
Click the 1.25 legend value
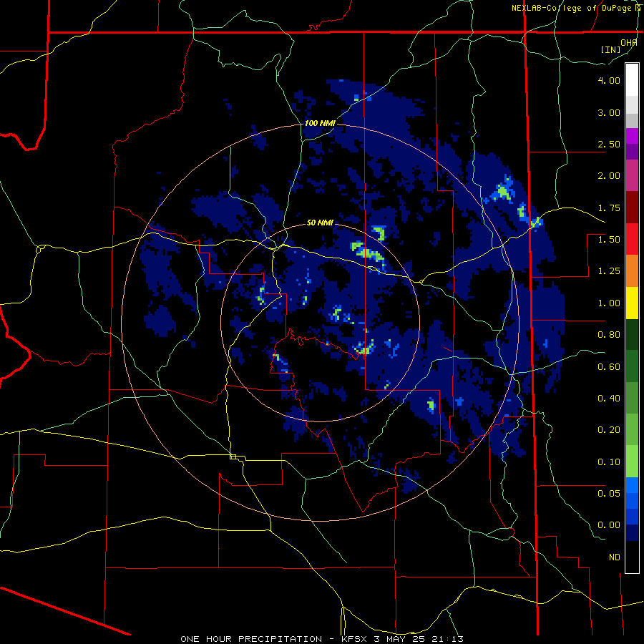tap(609, 271)
